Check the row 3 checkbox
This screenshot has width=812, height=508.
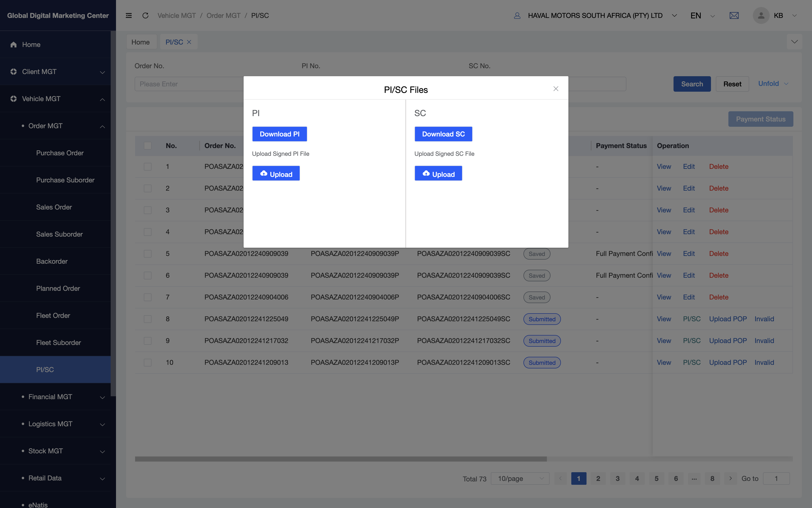[x=148, y=210]
